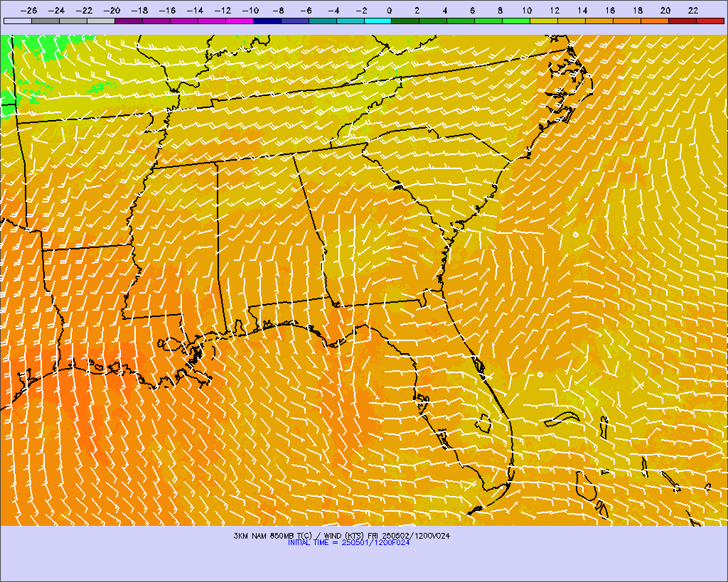Select the 6 scale label
This screenshot has height=582, width=728.
(x=473, y=11)
